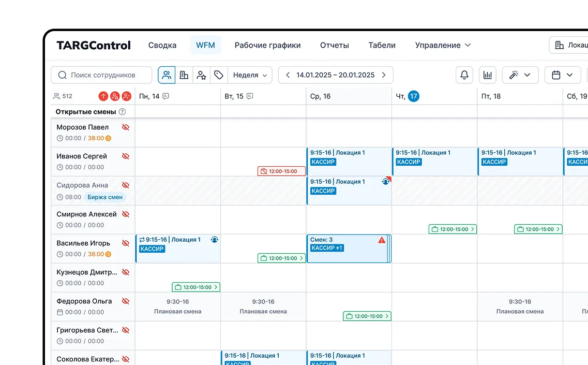The width and height of the screenshot is (588, 365).
Task: Select the employees view icon
Action: click(167, 75)
